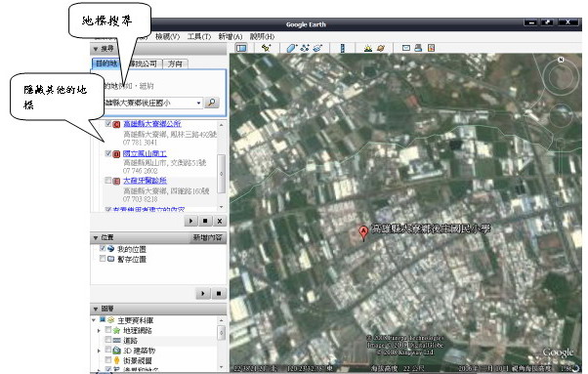The image size is (588, 374).
Task: Switch to the 目的地 tab
Action: coord(106,63)
